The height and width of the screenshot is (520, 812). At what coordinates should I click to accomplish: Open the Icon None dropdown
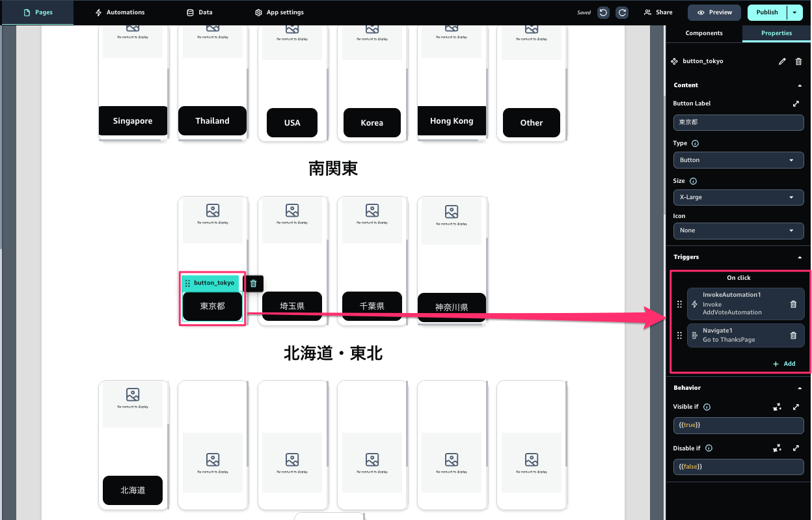coord(738,230)
